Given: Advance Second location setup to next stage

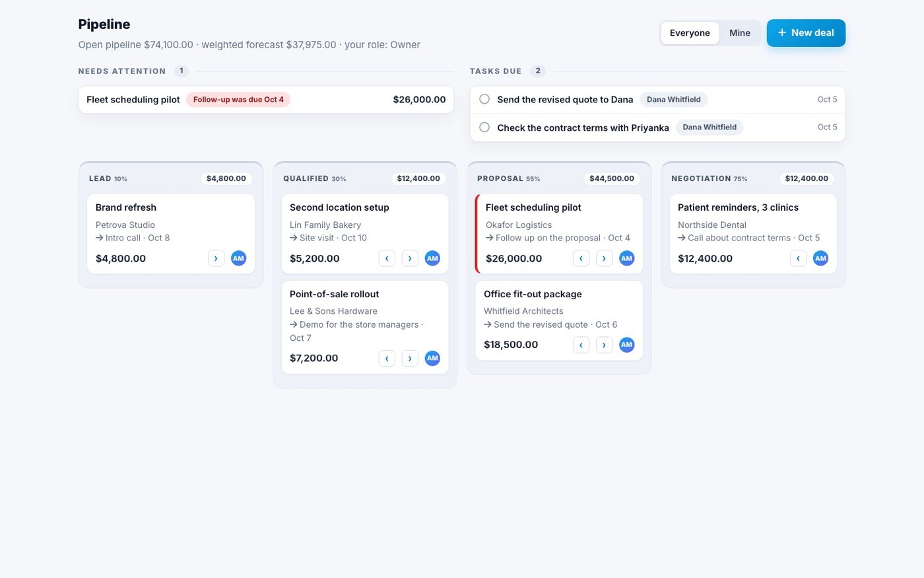Looking at the screenshot, I should (410, 258).
